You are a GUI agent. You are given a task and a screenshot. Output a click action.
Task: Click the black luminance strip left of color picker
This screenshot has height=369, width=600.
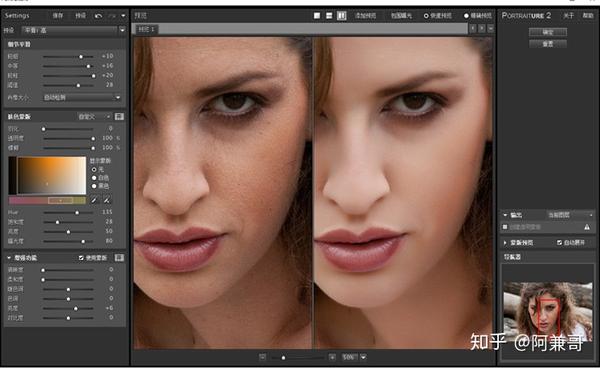point(12,175)
